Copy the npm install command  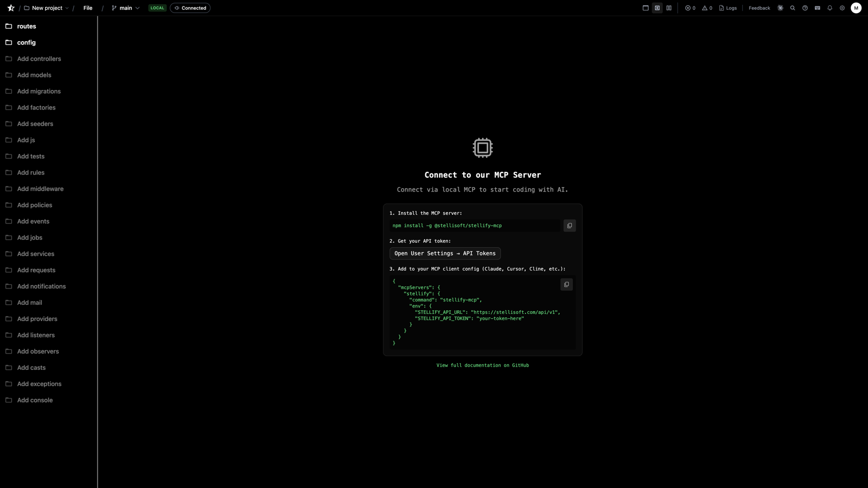(569, 226)
